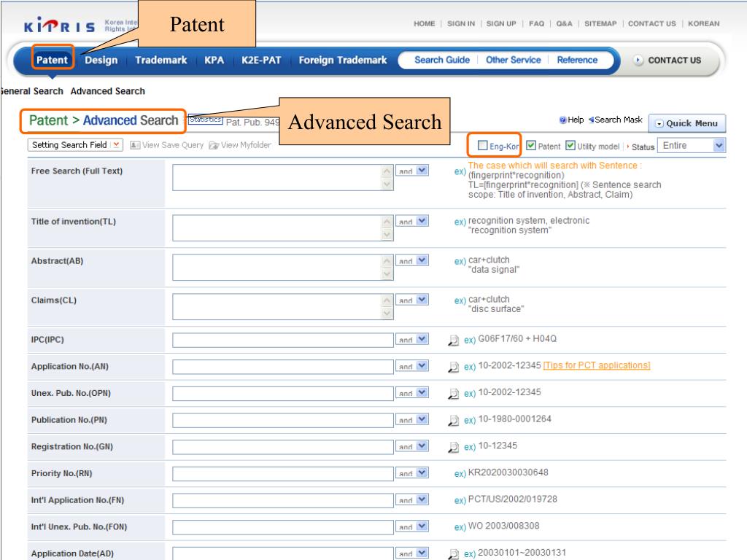This screenshot has height=560, width=747.
Task: Click the Registration No.(GN) input field
Action: point(283,447)
